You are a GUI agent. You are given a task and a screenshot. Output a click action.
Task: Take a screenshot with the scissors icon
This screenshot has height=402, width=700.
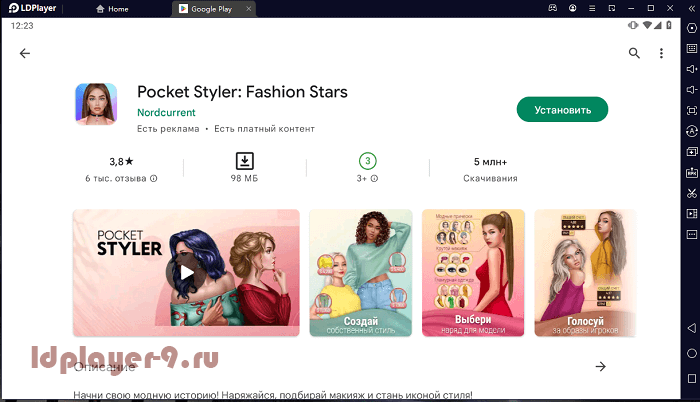[692, 193]
